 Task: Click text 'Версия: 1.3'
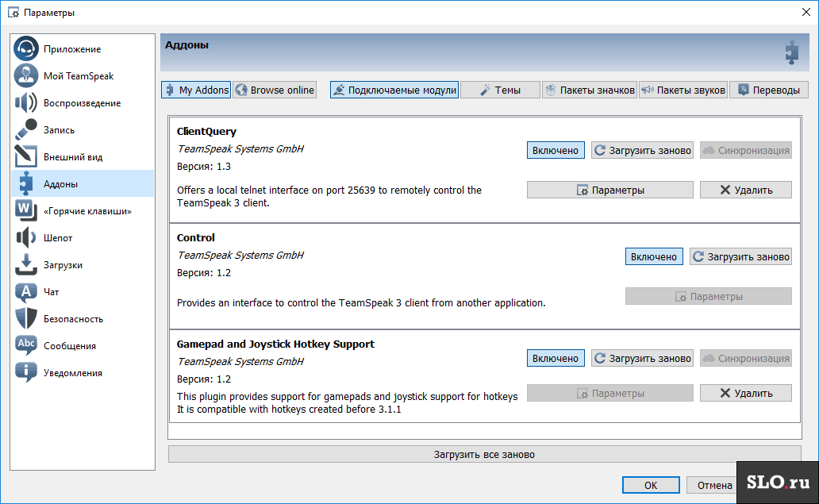204,167
